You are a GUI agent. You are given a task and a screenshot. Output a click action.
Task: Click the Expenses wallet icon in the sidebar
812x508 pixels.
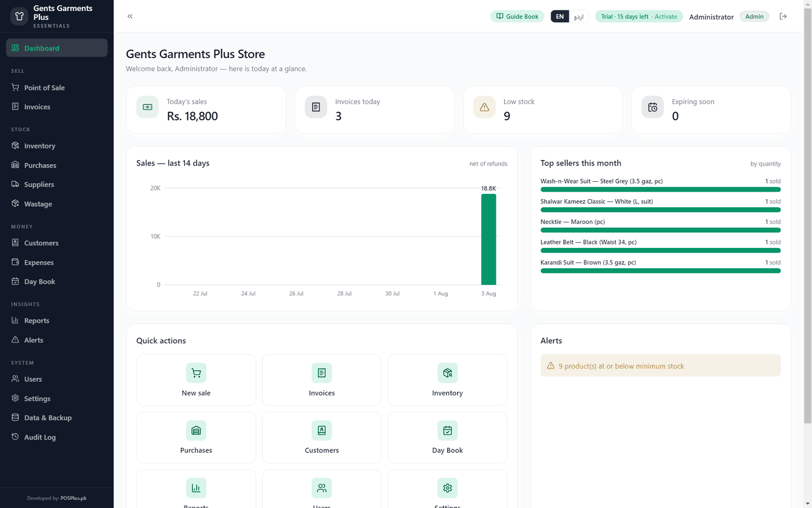coord(15,262)
